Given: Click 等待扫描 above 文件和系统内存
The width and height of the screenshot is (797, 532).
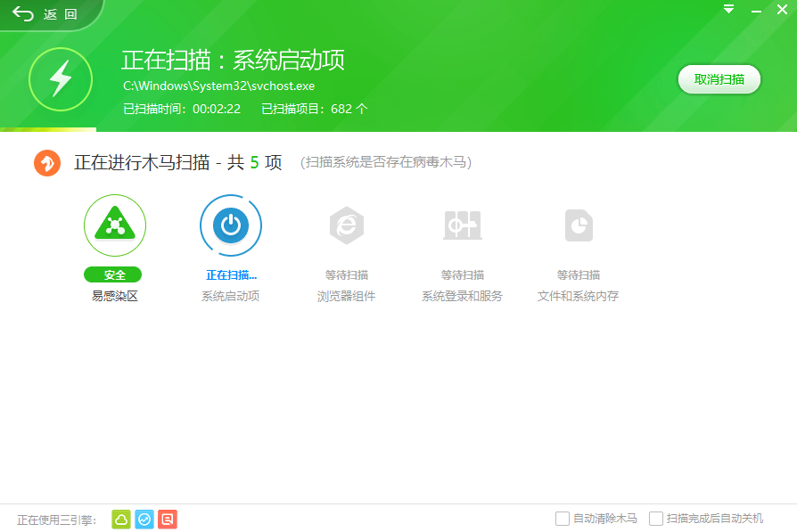Looking at the screenshot, I should [579, 275].
